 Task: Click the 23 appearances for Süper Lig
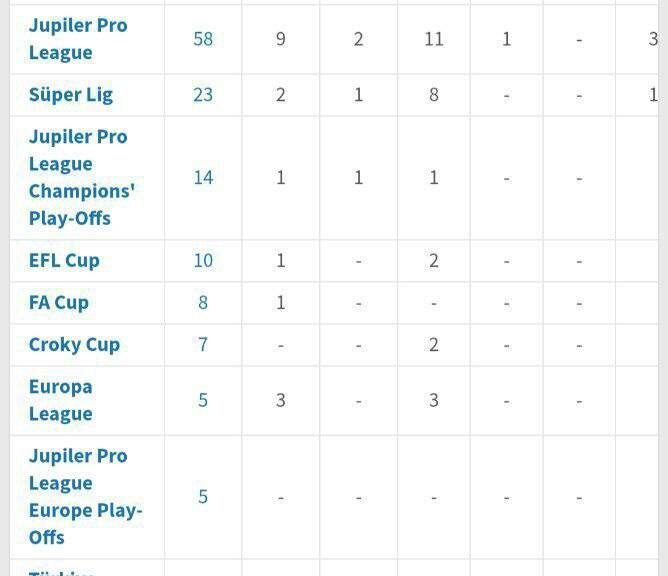(x=203, y=95)
